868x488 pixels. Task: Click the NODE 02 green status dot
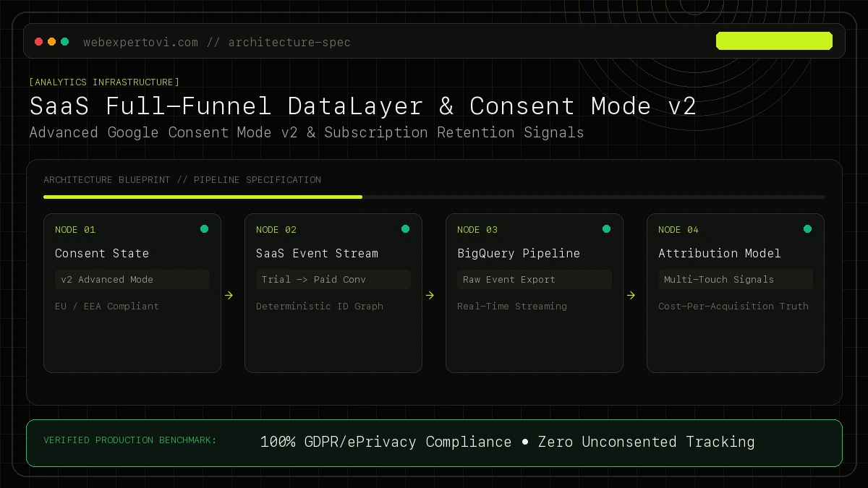(405, 229)
